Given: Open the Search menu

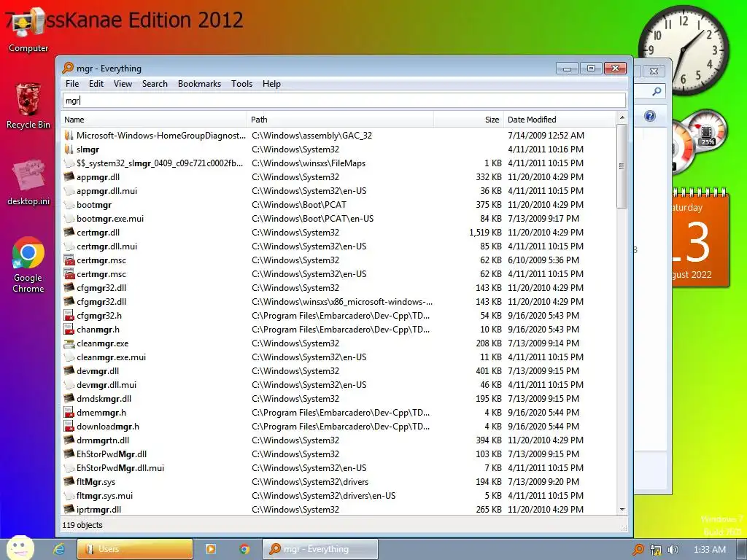Looking at the screenshot, I should [x=155, y=84].
